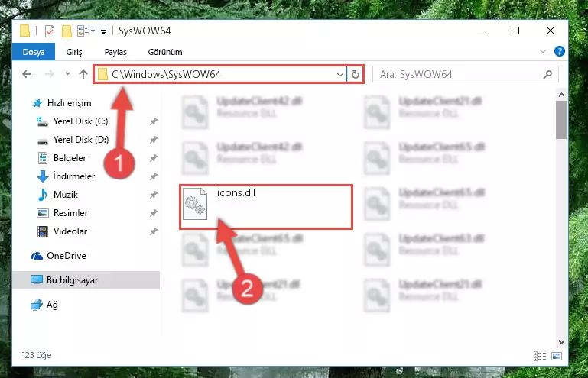Click pin icon next to Yerel Disk (C:)
The height and width of the screenshot is (378, 588).
[x=153, y=121]
